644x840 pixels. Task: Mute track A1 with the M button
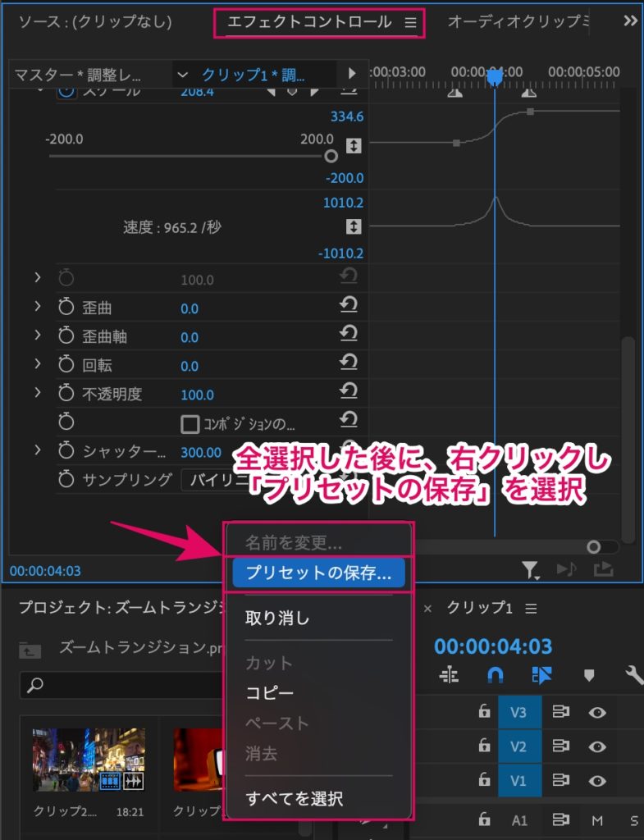[597, 820]
